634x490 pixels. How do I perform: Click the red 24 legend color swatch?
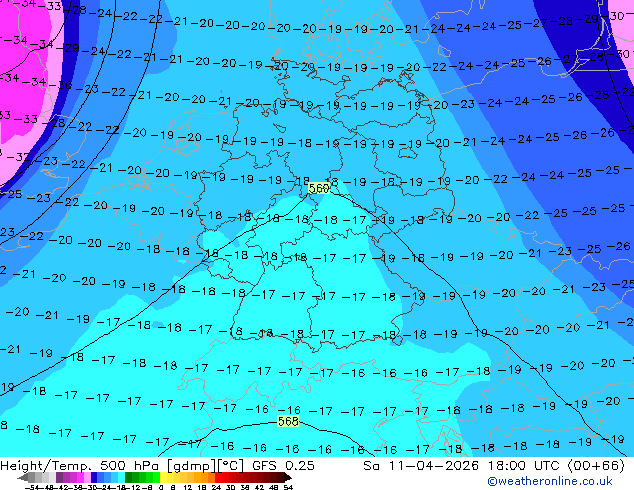218,478
